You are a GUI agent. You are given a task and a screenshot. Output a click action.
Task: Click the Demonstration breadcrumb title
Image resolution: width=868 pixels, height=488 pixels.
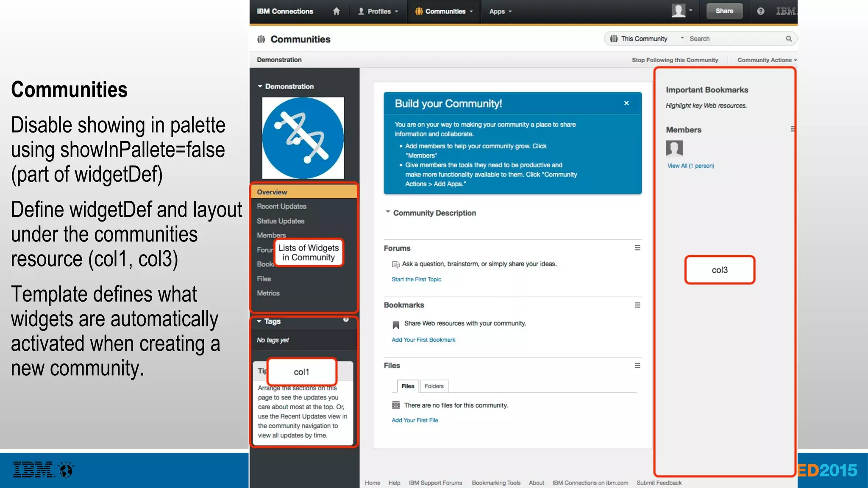[x=279, y=60]
